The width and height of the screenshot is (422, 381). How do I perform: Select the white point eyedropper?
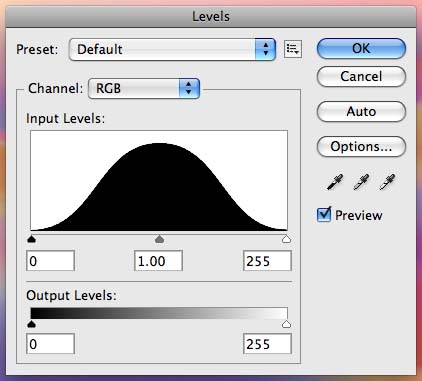(387, 182)
